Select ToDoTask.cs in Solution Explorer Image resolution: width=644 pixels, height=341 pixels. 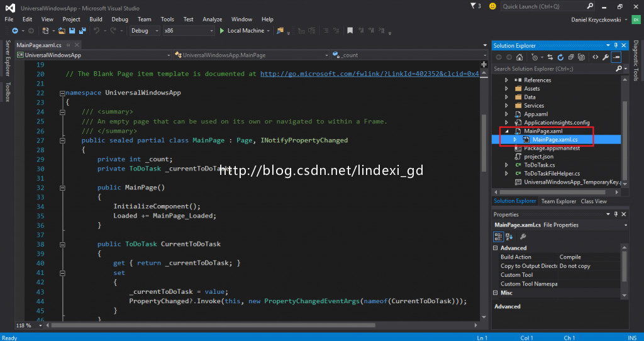539,165
